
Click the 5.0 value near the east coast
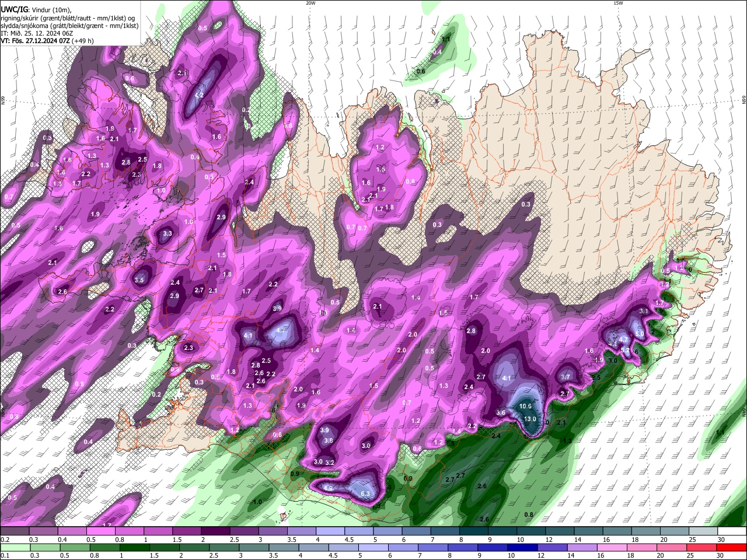tap(640, 334)
